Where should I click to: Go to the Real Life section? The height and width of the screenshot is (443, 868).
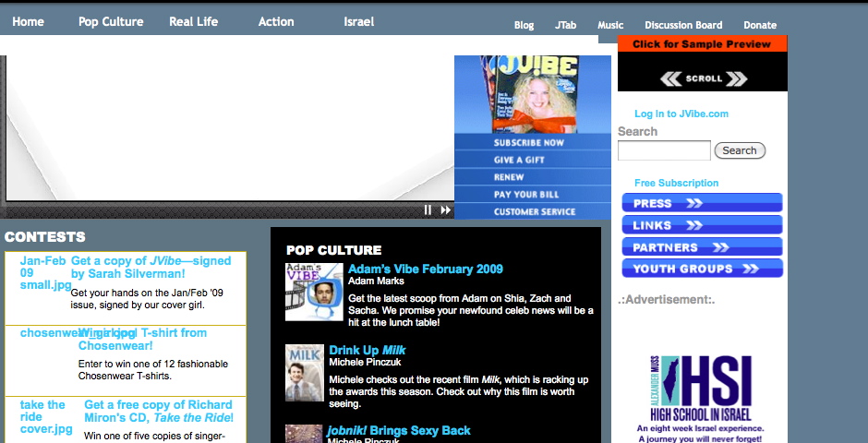pyautogui.click(x=194, y=21)
